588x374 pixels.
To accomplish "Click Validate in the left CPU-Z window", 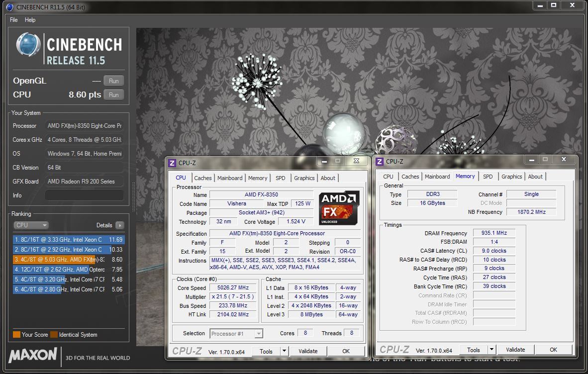I will (x=308, y=351).
